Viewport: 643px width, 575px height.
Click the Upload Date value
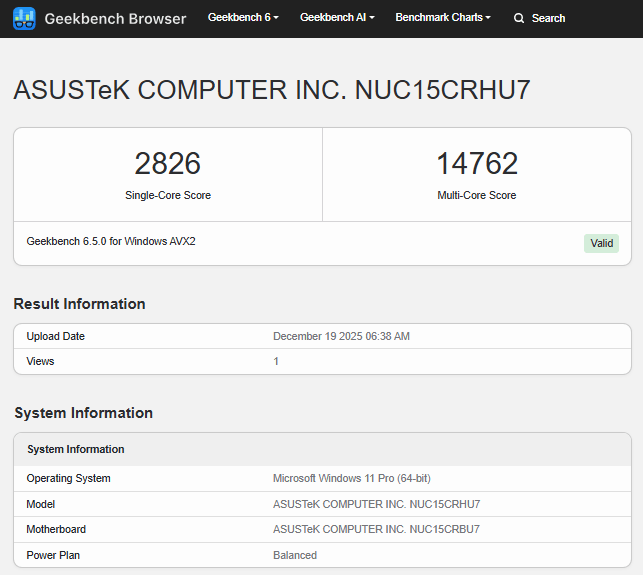point(341,336)
